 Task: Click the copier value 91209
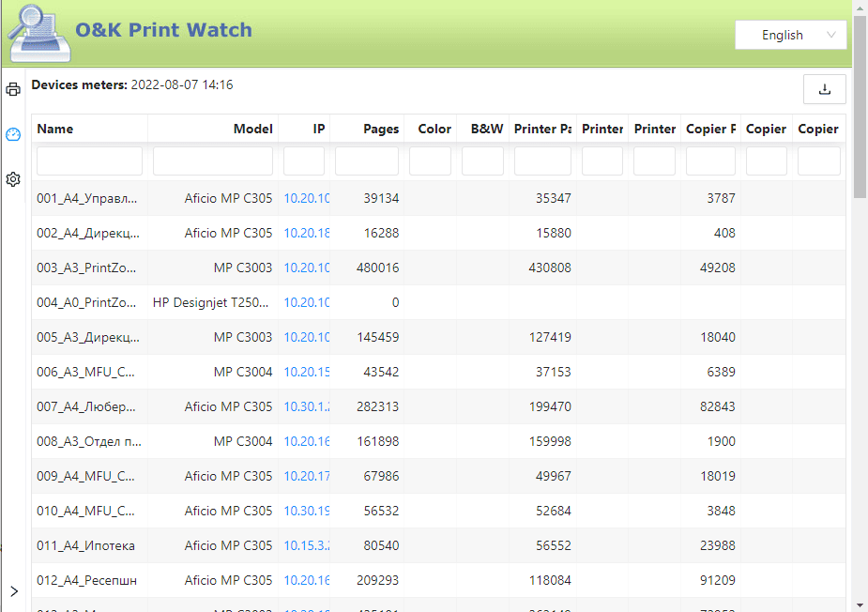coord(718,580)
